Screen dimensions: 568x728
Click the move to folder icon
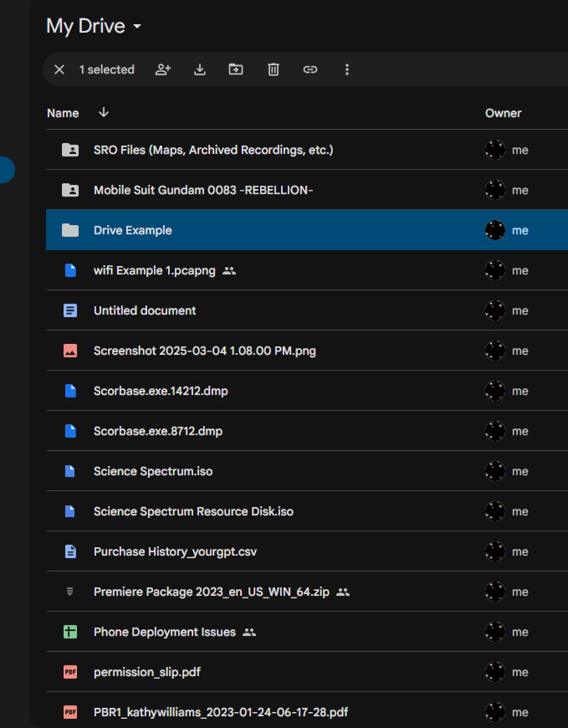tap(236, 70)
